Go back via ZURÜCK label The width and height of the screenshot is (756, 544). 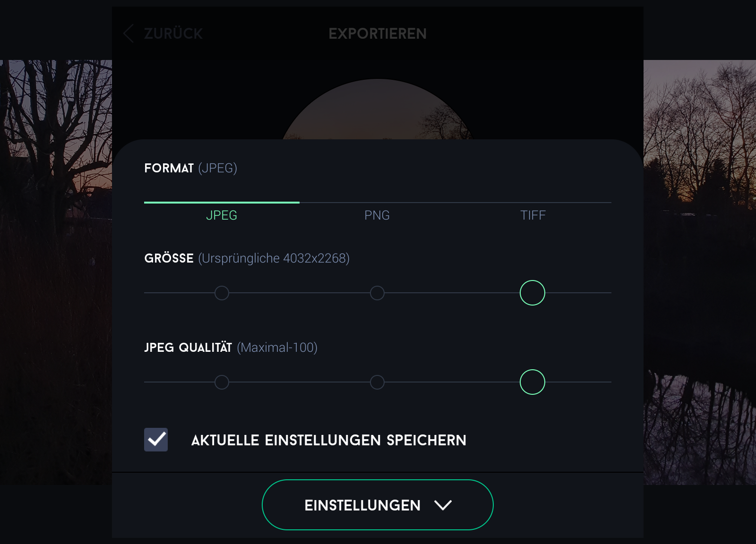click(x=173, y=34)
